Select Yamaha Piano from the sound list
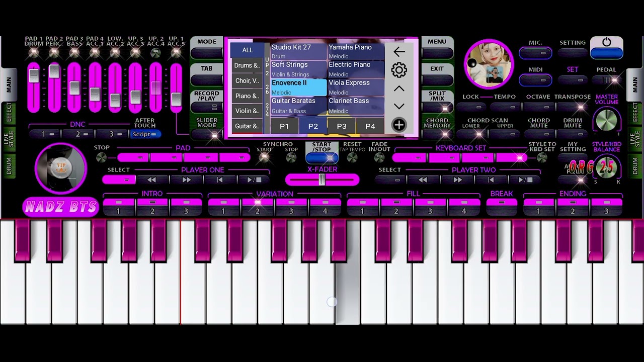The width and height of the screenshot is (644, 362). point(356,52)
